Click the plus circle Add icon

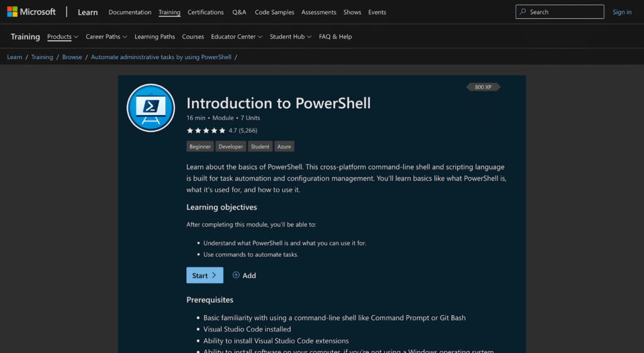(x=236, y=276)
